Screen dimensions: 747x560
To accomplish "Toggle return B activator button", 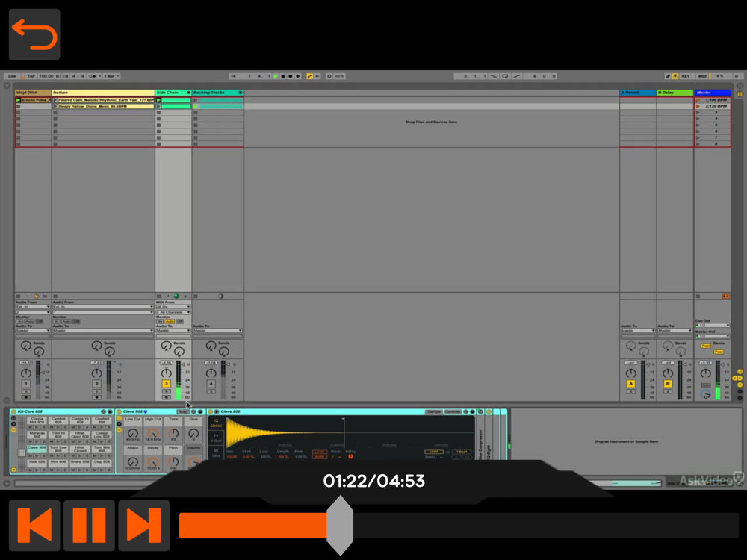I will (x=668, y=384).
